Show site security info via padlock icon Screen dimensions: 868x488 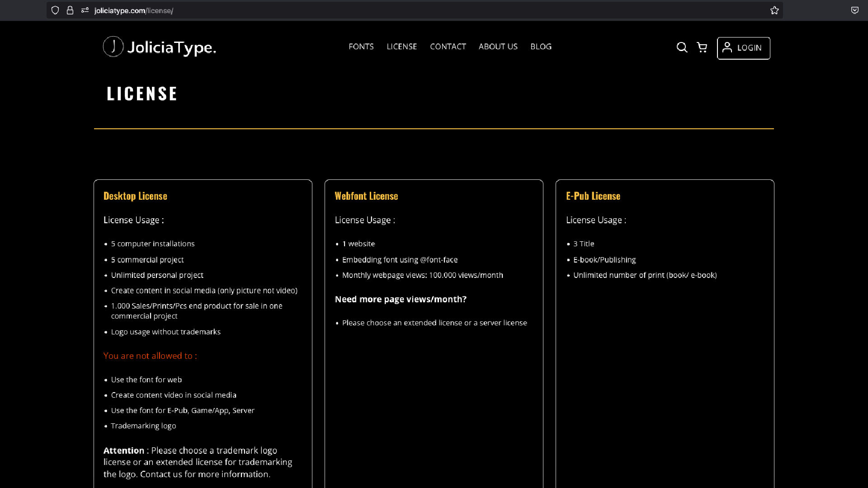point(70,10)
